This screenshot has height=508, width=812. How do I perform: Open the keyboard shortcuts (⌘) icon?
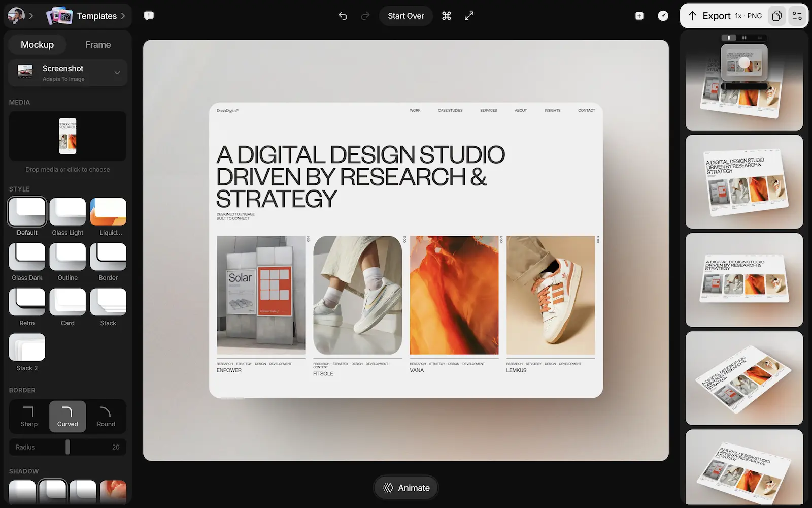446,16
